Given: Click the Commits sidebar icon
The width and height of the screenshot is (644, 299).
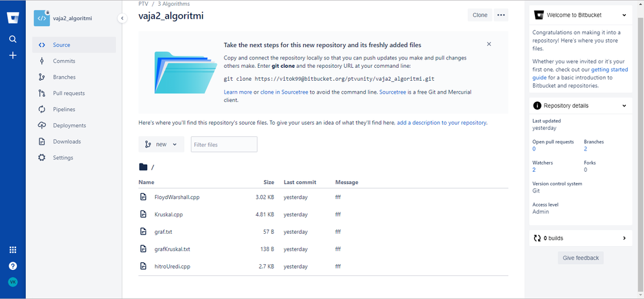Looking at the screenshot, I should pyautogui.click(x=41, y=61).
